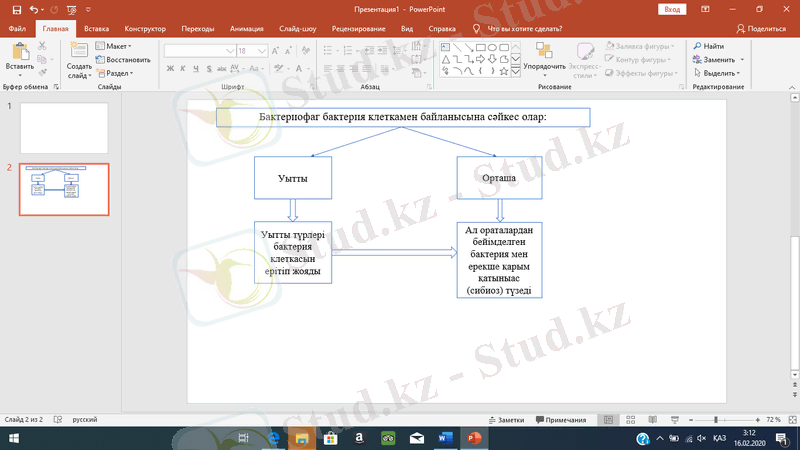Open the Animation (Анимация) tab
The image size is (800, 450).
pyautogui.click(x=246, y=29)
